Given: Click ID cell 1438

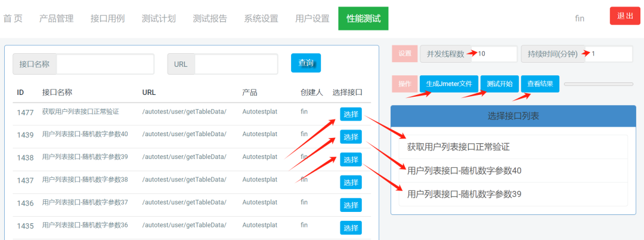Looking at the screenshot, I should (25, 158).
